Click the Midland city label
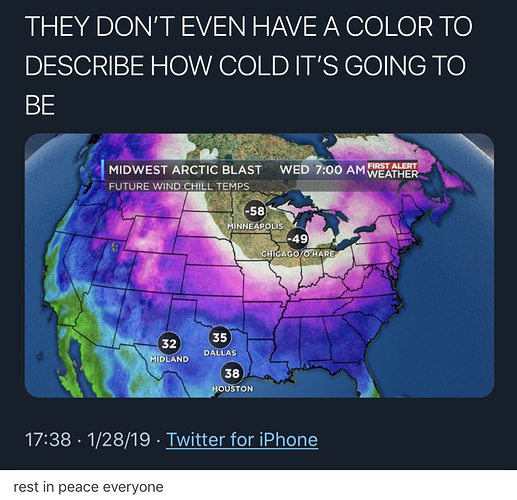 click(x=169, y=359)
